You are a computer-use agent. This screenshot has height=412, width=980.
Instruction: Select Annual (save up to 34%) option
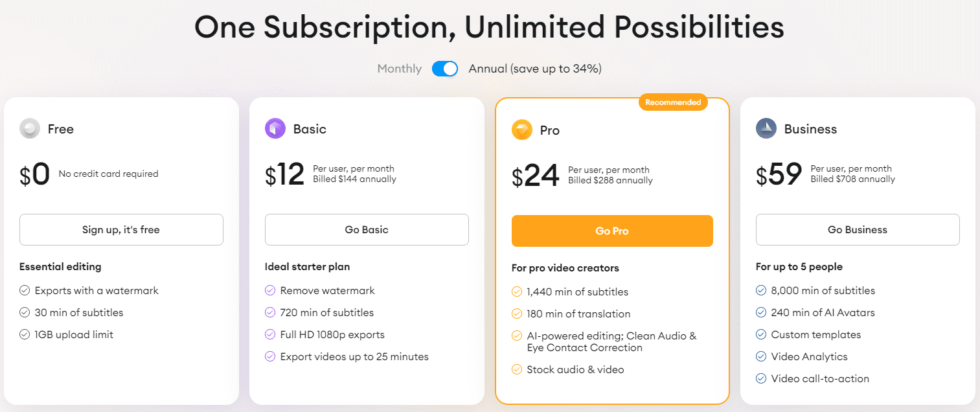pyautogui.click(x=535, y=69)
